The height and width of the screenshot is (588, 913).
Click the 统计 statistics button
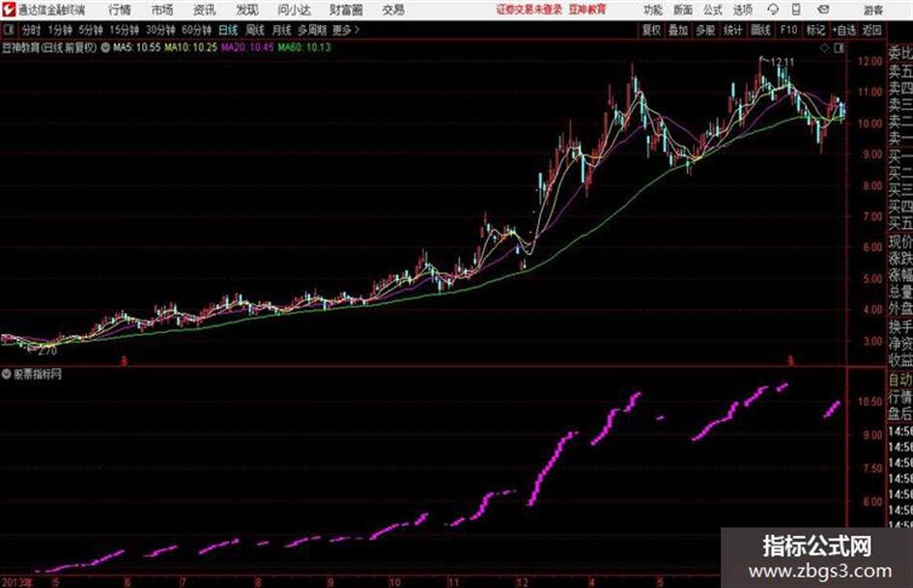pyautogui.click(x=733, y=30)
